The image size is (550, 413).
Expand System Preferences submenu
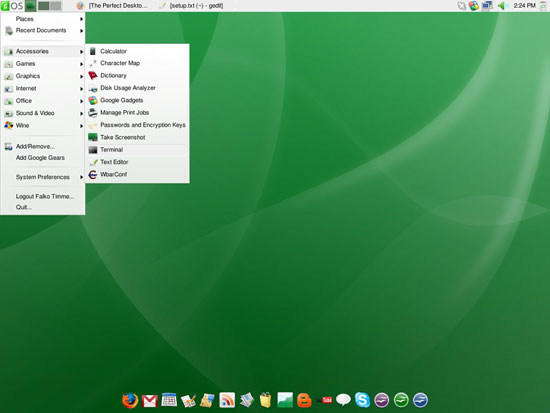point(43,177)
